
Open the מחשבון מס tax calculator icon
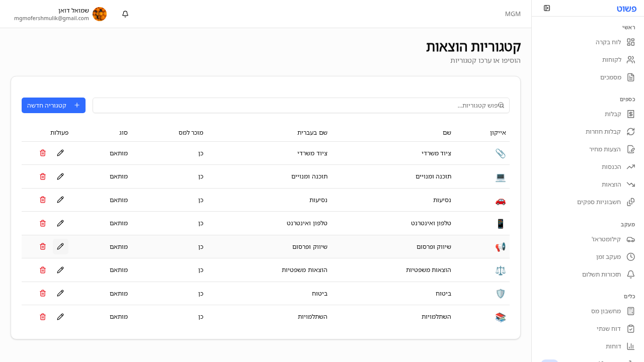point(631,311)
